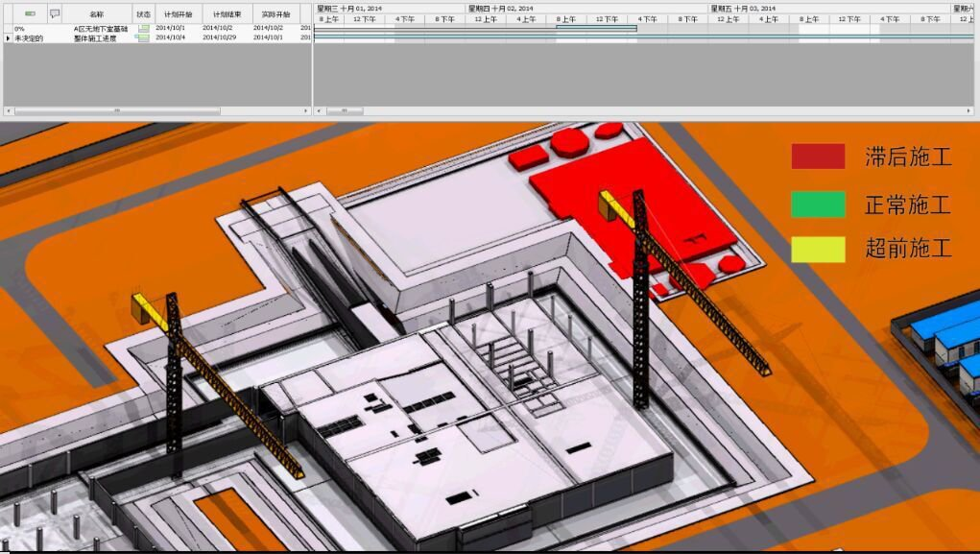Image resolution: width=980 pixels, height=554 pixels.
Task: Click the 实际开始 column header
Action: coord(275,13)
